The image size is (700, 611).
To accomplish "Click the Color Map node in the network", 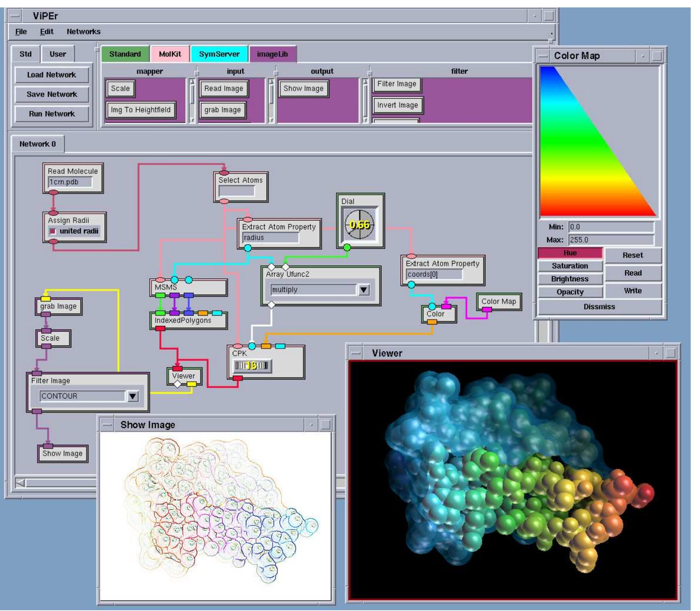I will (499, 302).
